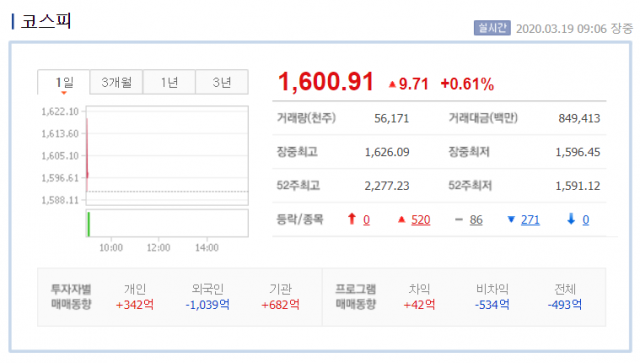Click the trading value 849,413
640x363 pixels.
(579, 118)
